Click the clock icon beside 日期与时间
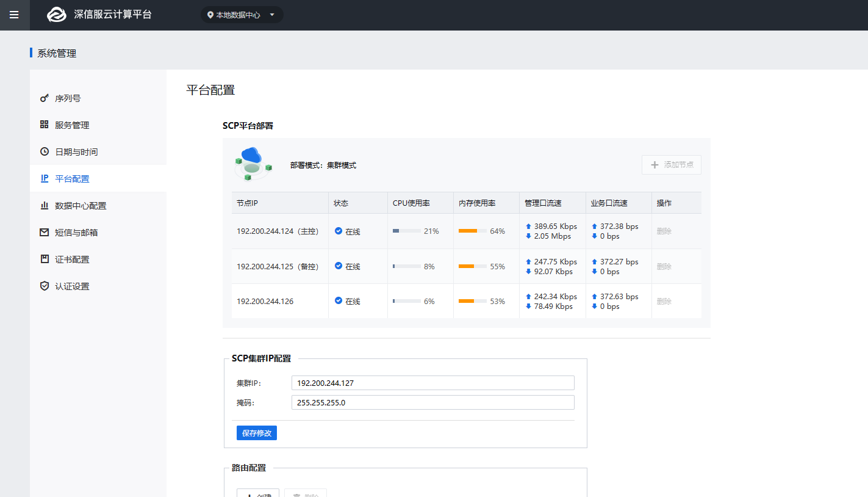Image resolution: width=868 pixels, height=497 pixels. coord(45,151)
